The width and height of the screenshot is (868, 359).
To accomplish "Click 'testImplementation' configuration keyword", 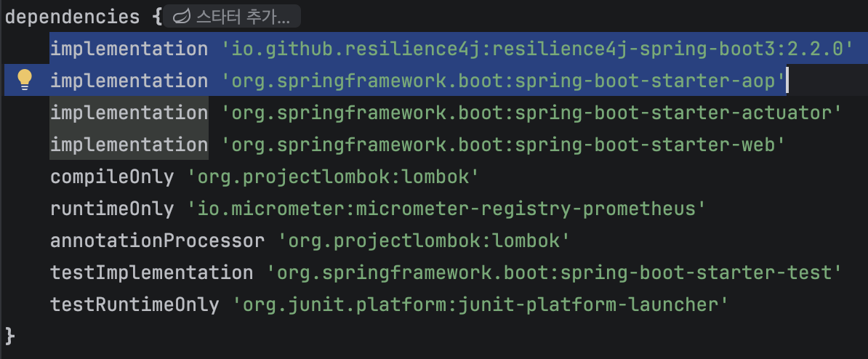I will [x=152, y=273].
